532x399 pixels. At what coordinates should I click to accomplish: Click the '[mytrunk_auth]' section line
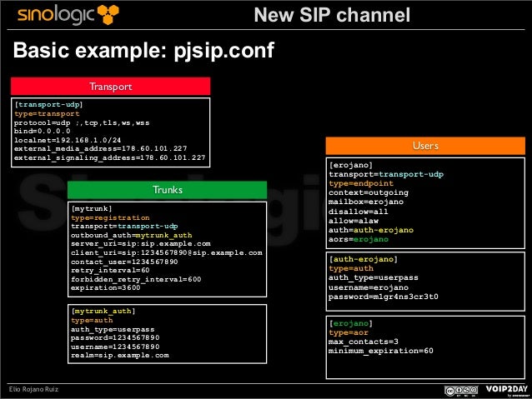coord(103,311)
